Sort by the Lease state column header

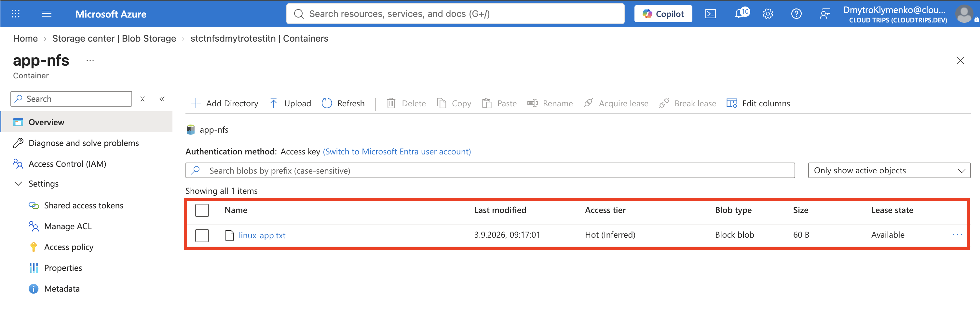(892, 210)
